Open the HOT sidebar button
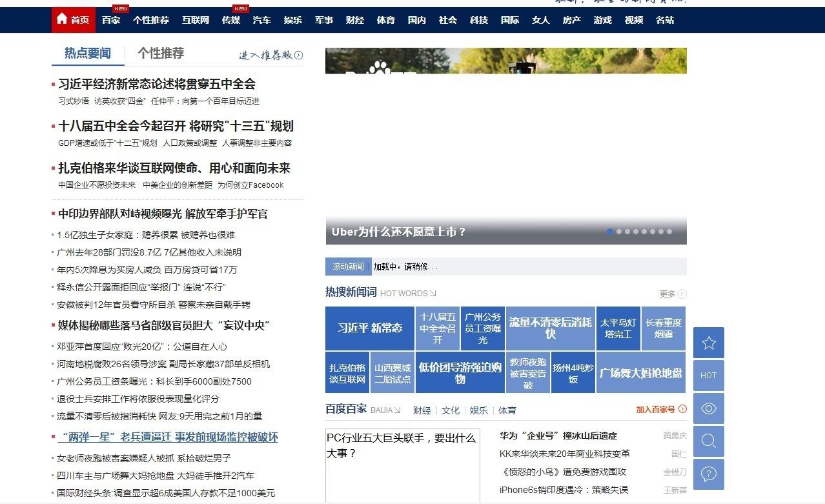Image resolution: width=825 pixels, height=504 pixels. (709, 376)
